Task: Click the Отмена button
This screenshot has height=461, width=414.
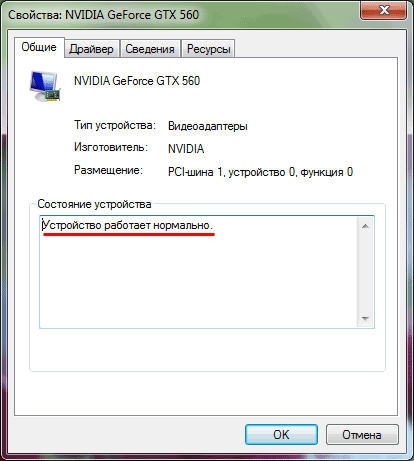Action: tap(362, 434)
